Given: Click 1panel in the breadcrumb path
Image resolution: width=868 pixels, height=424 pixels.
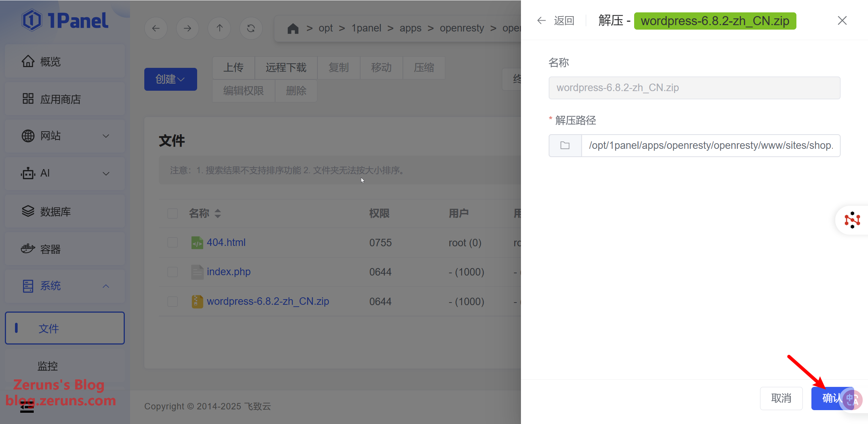Looking at the screenshot, I should pyautogui.click(x=366, y=28).
